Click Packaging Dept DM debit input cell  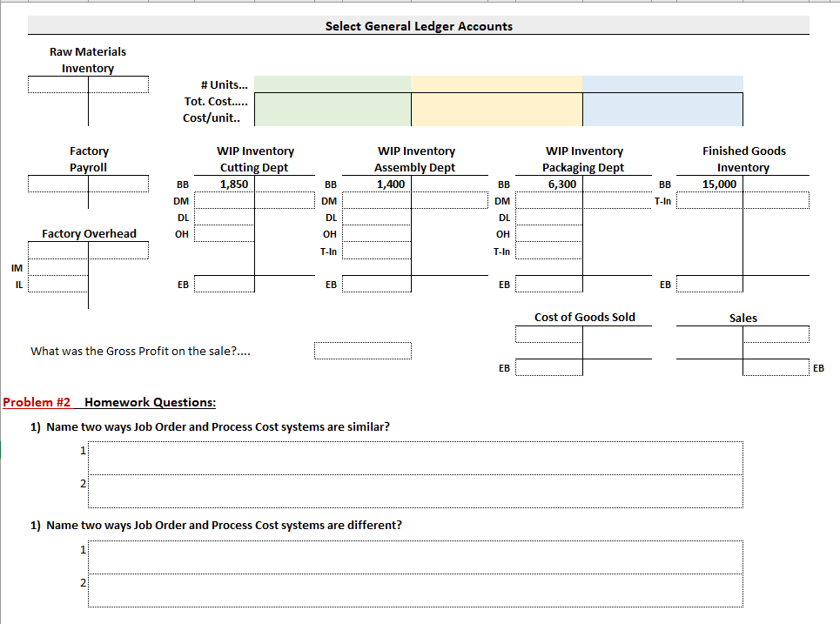(549, 201)
